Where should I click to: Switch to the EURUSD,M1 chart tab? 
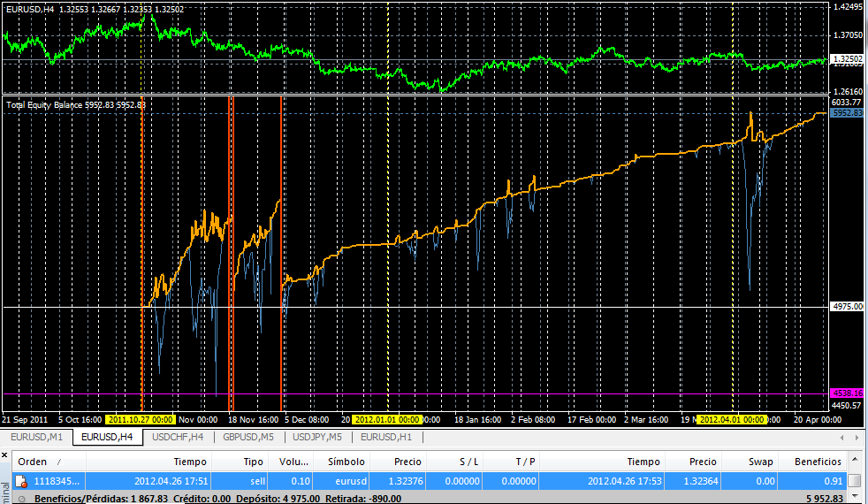[35, 437]
